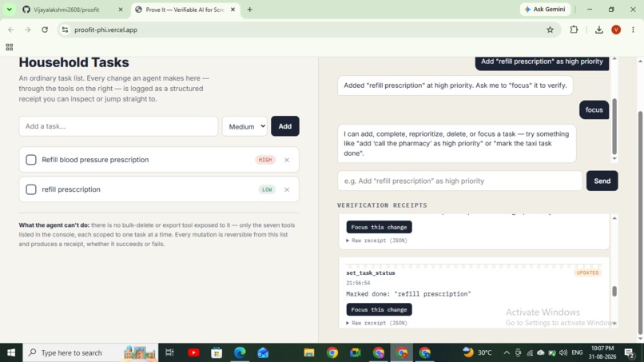View site information icon in the address bar
The width and height of the screenshot is (644, 362).
tap(65, 30)
